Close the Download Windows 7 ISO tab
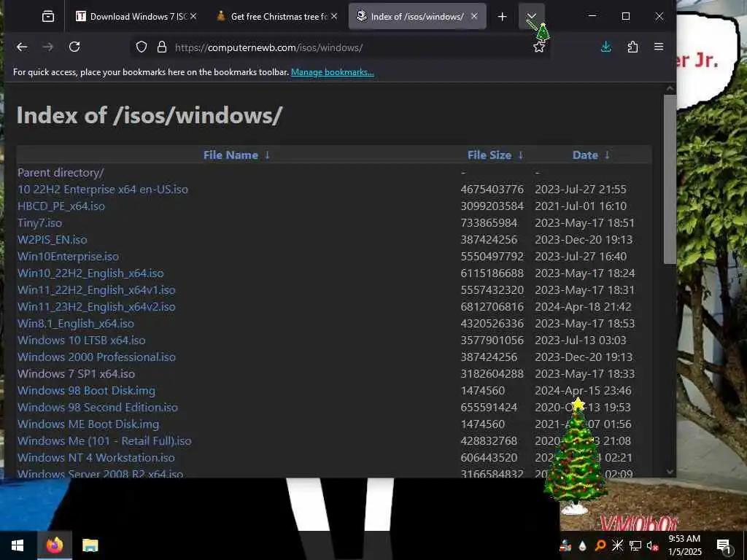Viewport: 747px width, 560px height. tap(193, 16)
